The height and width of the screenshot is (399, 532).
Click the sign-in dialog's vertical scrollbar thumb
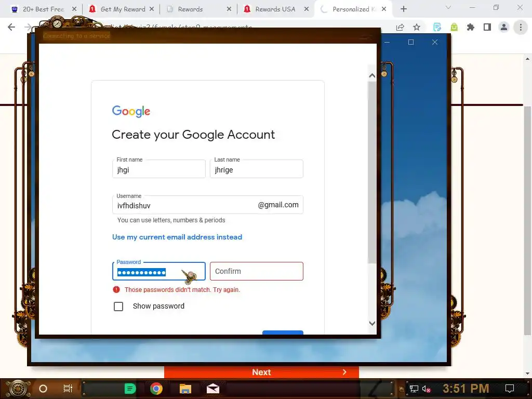pos(372,172)
